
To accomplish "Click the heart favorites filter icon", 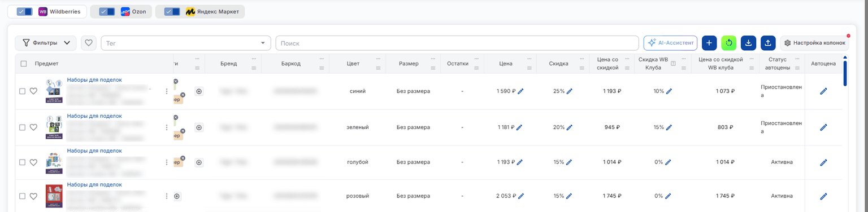I will [x=89, y=43].
